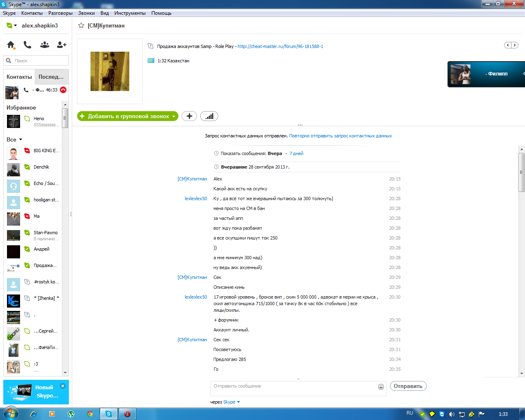Click the add contact icon
This screenshot has height=420, width=525.
coord(62,45)
